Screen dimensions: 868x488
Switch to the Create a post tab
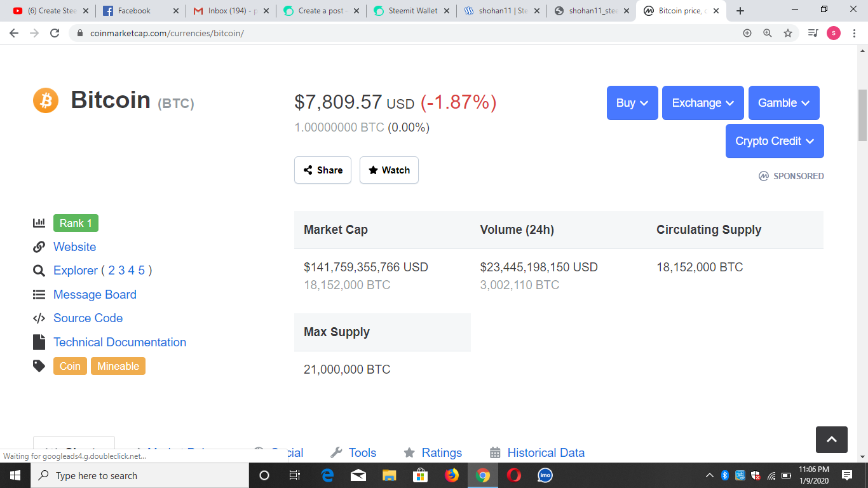point(321,11)
